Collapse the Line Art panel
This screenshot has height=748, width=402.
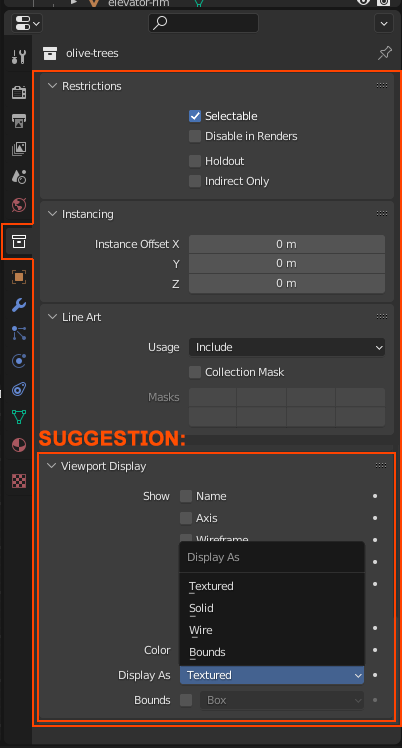(x=52, y=317)
